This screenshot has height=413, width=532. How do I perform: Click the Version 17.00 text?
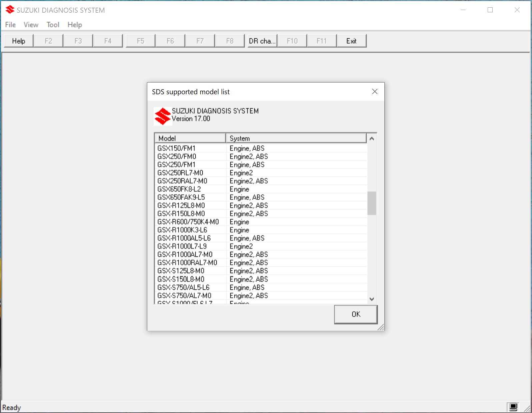tap(191, 119)
